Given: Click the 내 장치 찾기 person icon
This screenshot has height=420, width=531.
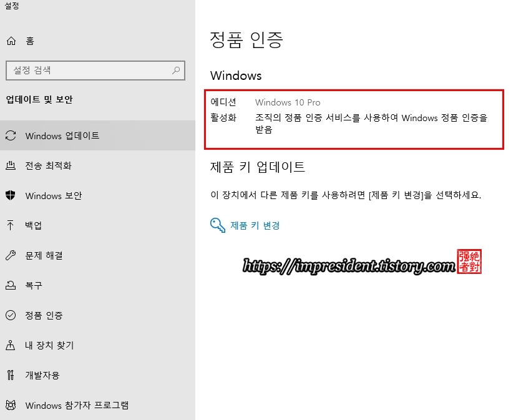Looking at the screenshot, I should pos(11,345).
